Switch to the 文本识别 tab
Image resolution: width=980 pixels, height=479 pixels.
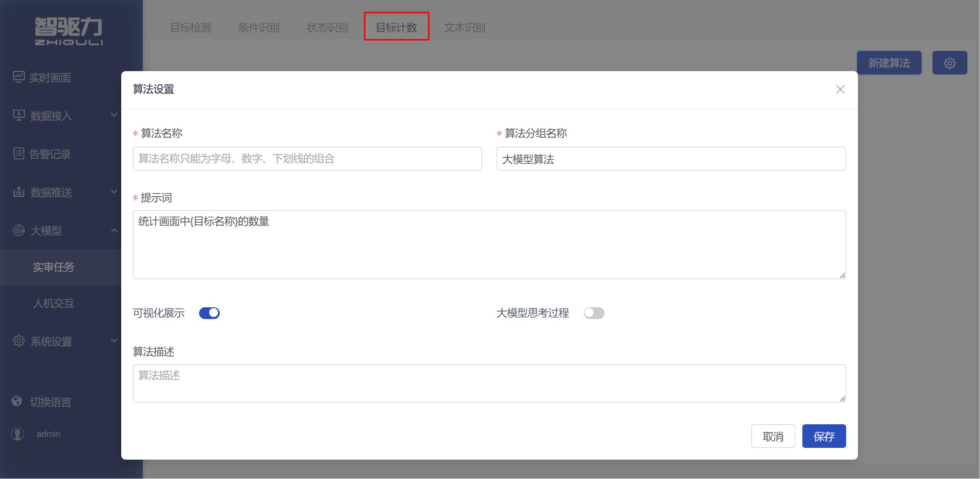pos(464,27)
